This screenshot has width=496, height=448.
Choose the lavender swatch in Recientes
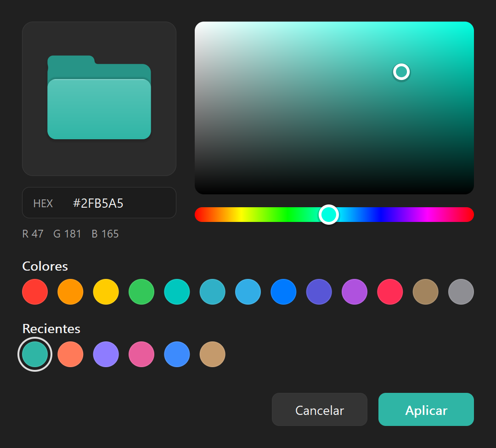coord(106,354)
